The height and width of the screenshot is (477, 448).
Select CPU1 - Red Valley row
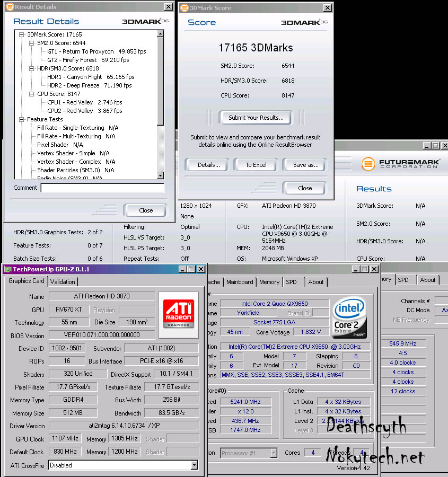click(85, 102)
